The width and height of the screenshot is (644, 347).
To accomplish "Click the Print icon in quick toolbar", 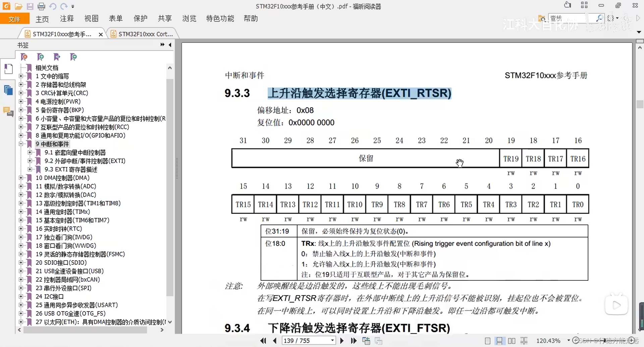I will (x=41, y=6).
